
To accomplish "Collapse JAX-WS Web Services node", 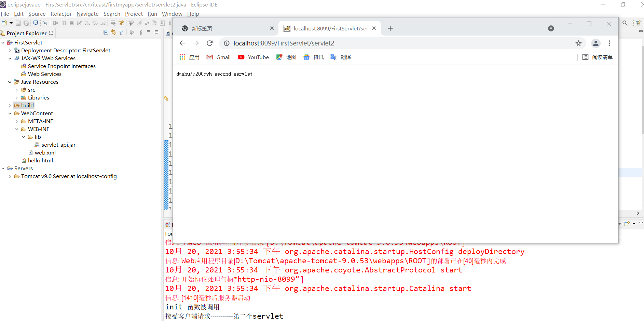I will click(x=10, y=58).
